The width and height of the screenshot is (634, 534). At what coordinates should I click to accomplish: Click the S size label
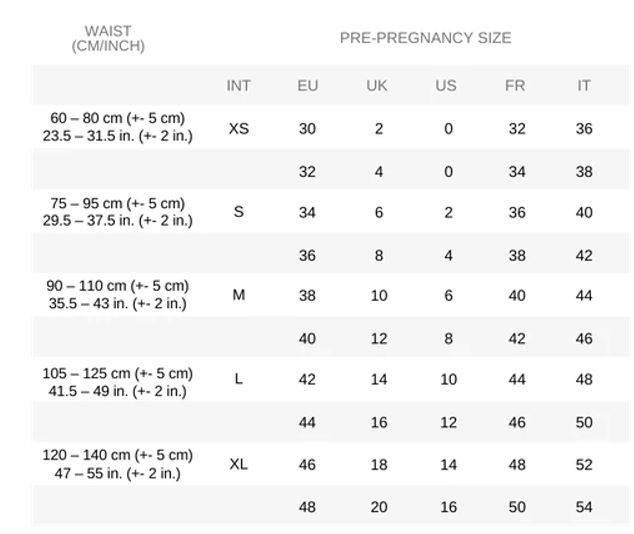[x=239, y=212]
